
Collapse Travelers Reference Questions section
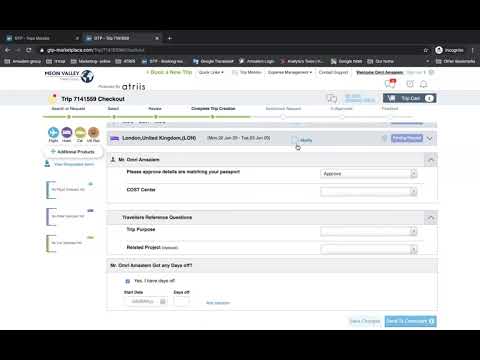pos(431,219)
